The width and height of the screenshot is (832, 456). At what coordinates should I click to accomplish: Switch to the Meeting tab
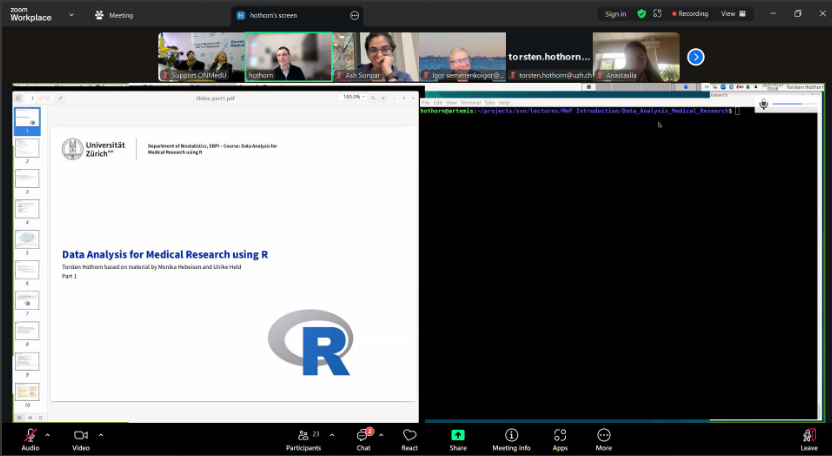[x=114, y=15]
